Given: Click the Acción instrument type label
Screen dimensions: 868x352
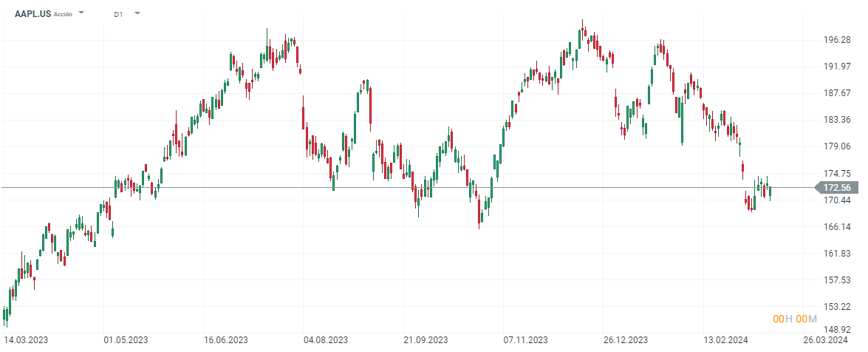Looking at the screenshot, I should (x=64, y=14).
